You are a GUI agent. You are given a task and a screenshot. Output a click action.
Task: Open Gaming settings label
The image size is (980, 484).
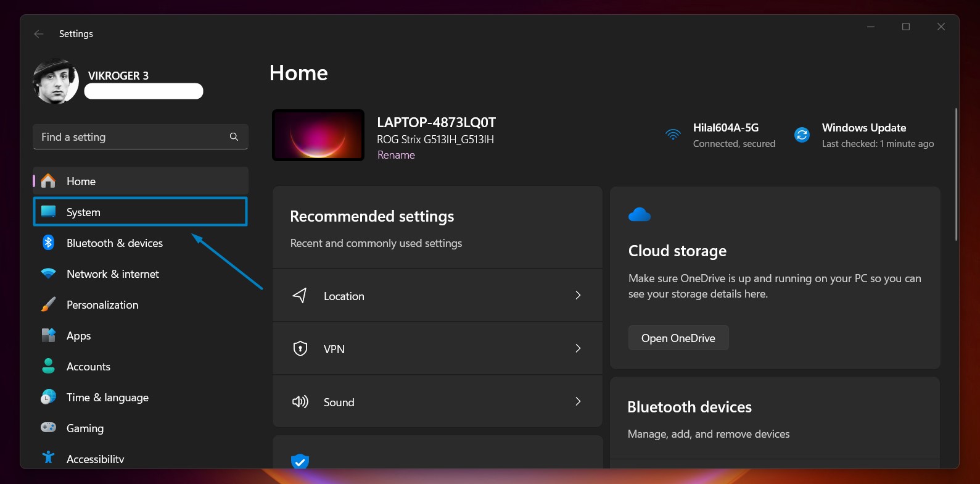coord(85,428)
